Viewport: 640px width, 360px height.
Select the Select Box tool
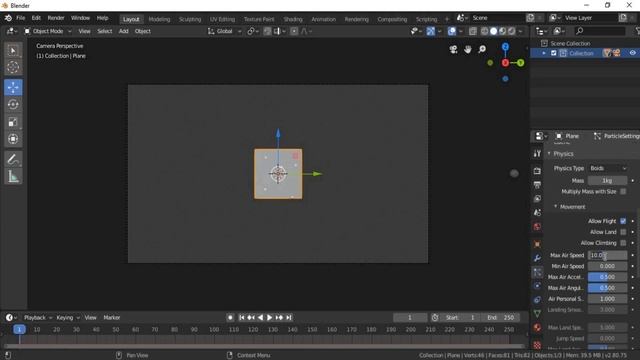[x=13, y=50]
